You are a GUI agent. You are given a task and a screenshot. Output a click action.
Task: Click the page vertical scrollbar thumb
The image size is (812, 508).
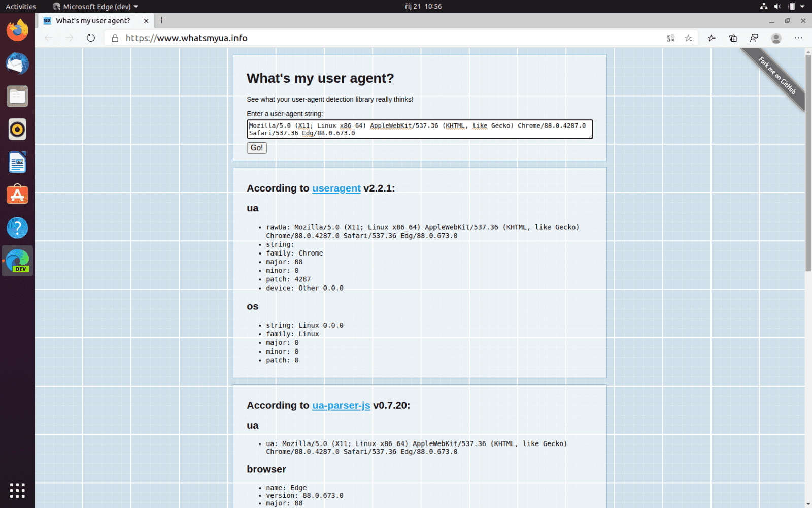click(808, 163)
